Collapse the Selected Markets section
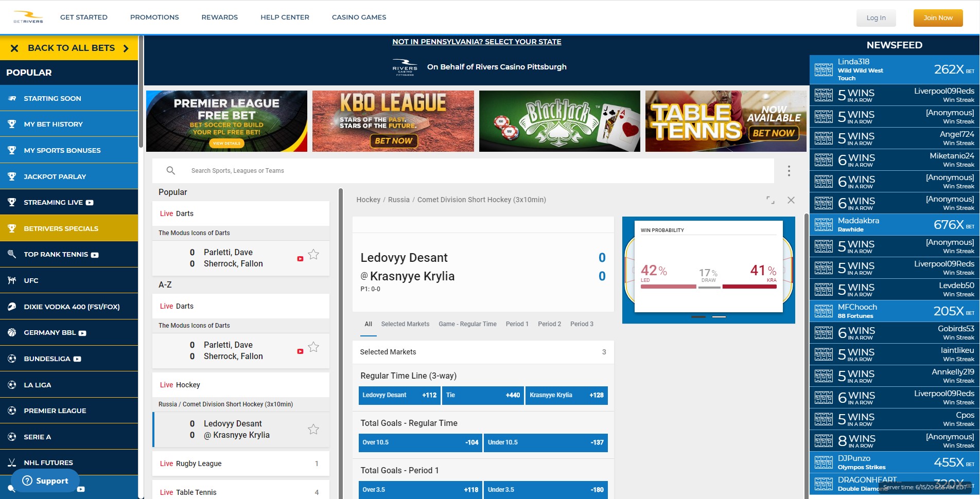This screenshot has height=499, width=980. 483,352
